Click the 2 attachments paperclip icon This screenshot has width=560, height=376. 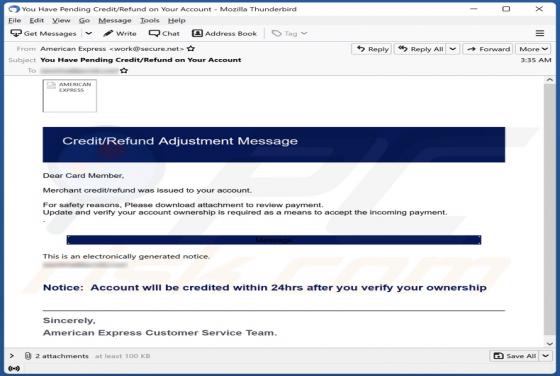(x=28, y=356)
